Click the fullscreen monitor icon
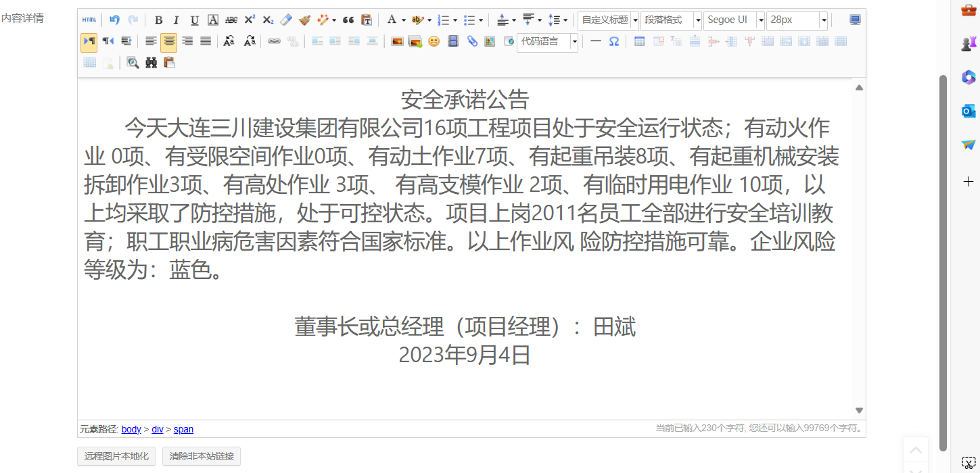 pos(855,20)
